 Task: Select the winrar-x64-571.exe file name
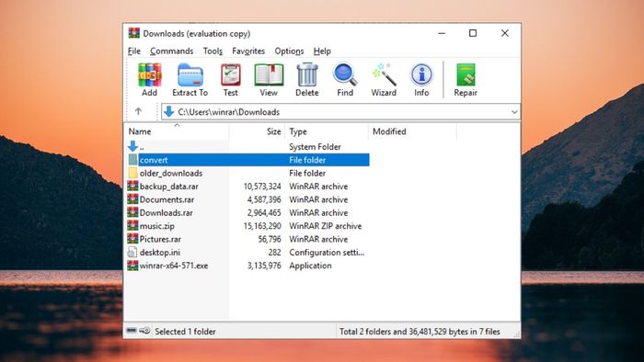(174, 266)
